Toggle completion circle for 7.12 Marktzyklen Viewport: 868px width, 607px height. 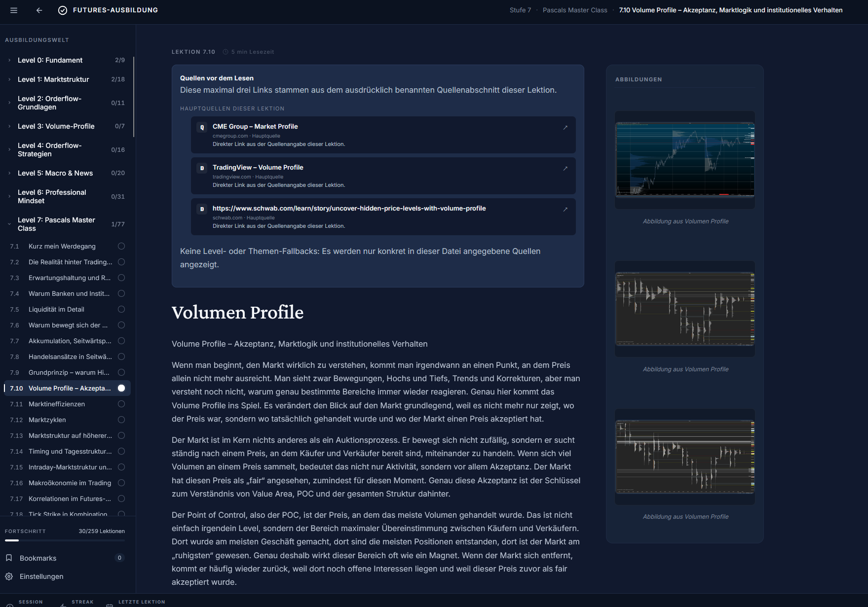pos(121,420)
